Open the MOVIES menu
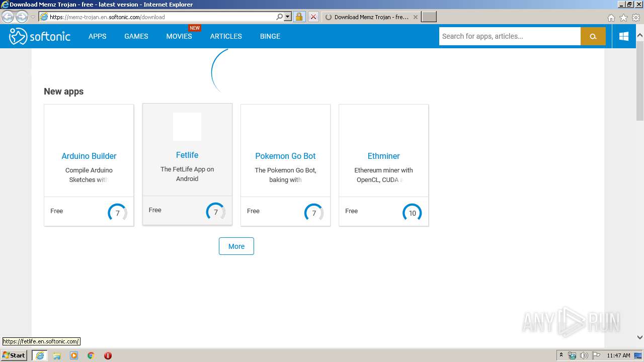Viewport: 644px width, 362px height. pyautogui.click(x=179, y=36)
